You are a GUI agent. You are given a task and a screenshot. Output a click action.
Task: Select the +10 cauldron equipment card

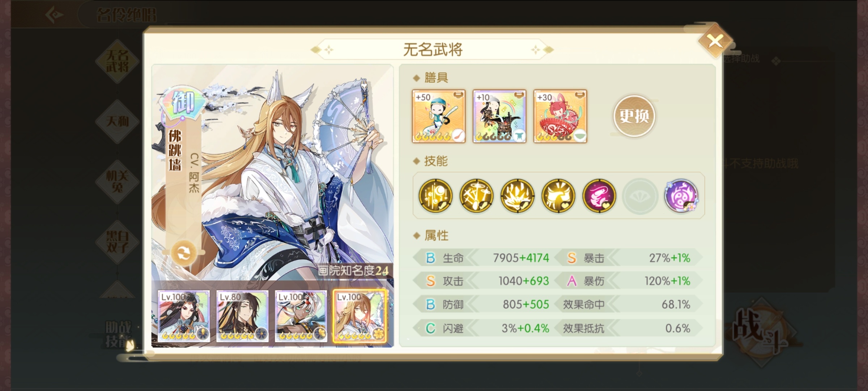(x=499, y=116)
